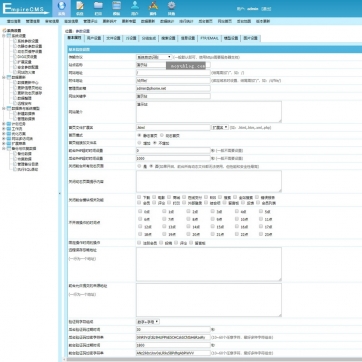Collapse the 系统设置 tree node
This screenshot has width=362, height=362.
(4, 36)
